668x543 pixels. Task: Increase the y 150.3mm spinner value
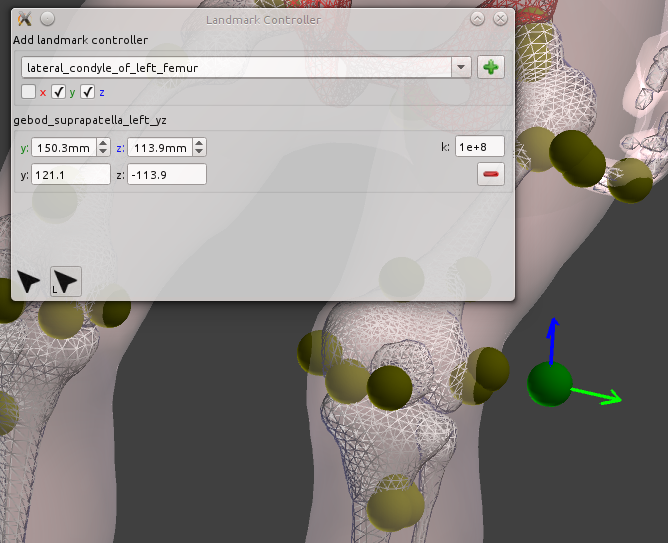[x=103, y=143]
